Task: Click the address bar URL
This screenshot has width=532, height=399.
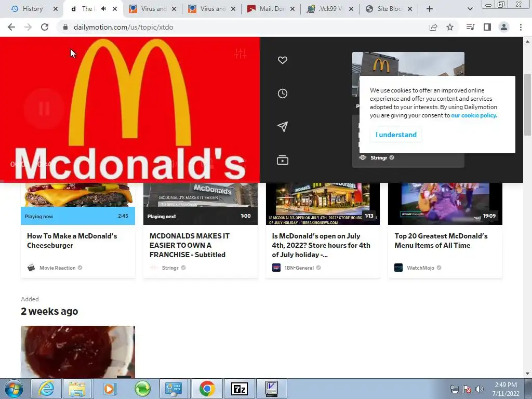Action: [x=124, y=27]
